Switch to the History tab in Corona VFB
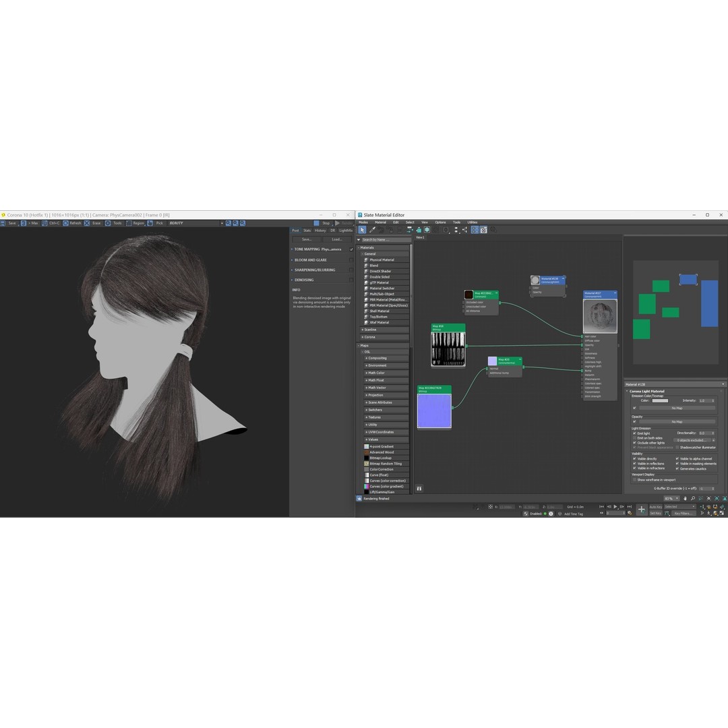The height and width of the screenshot is (728, 728). (321, 231)
